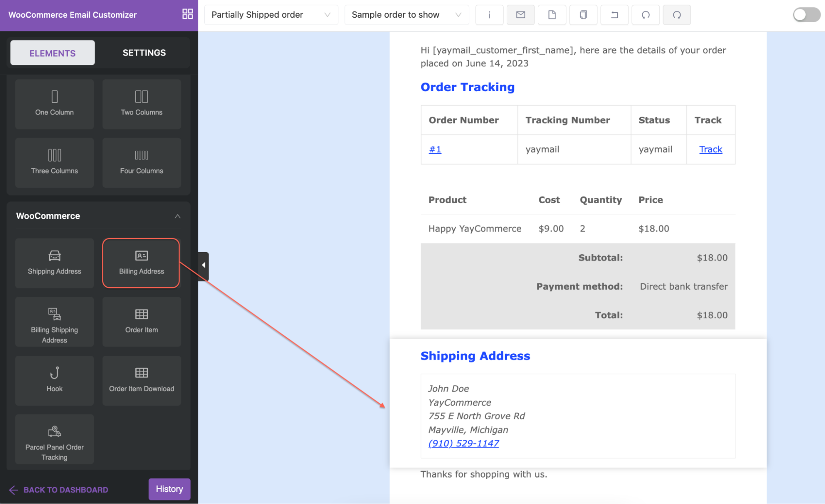Click the reset template arrow icon
Viewport: 825px width, 504px height.
point(614,15)
